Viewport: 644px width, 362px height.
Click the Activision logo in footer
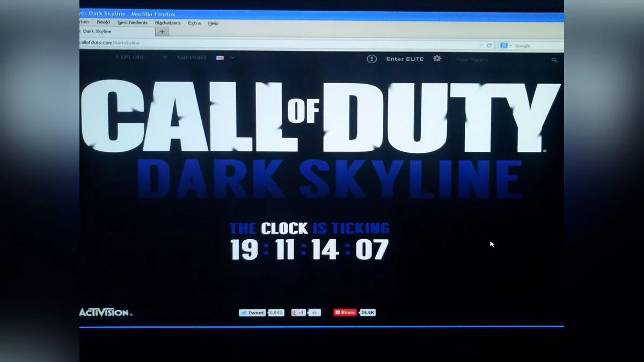(x=106, y=312)
